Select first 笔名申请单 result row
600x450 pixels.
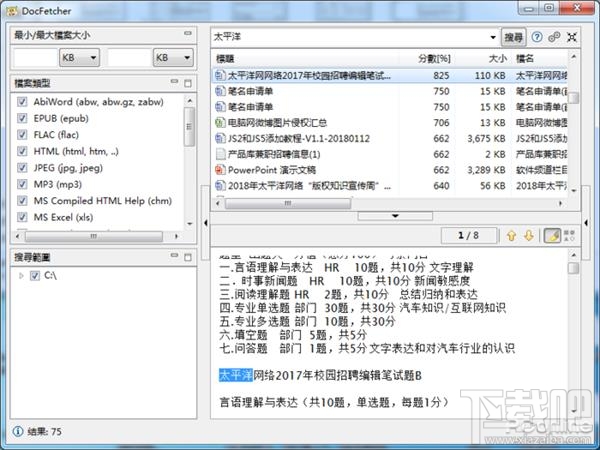[x=390, y=91]
